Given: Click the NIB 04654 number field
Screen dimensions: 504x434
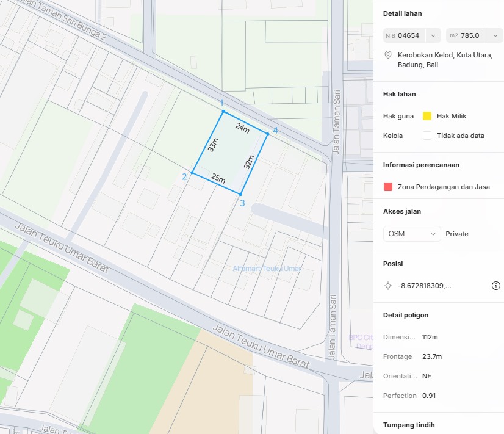Looking at the screenshot, I should pyautogui.click(x=408, y=35).
